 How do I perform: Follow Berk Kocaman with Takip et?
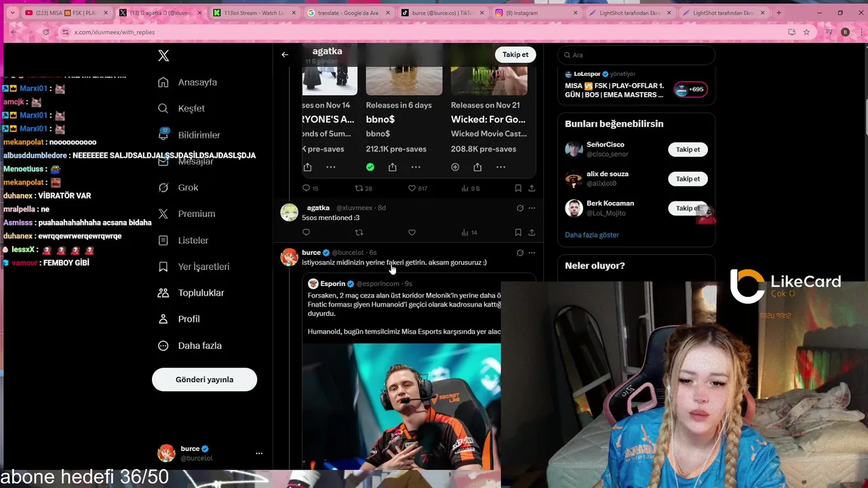tap(688, 208)
